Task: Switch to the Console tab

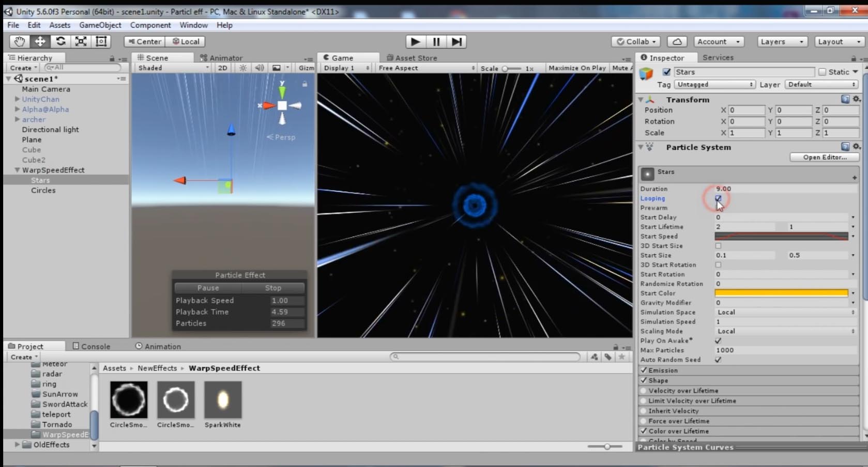Action: 92,347
